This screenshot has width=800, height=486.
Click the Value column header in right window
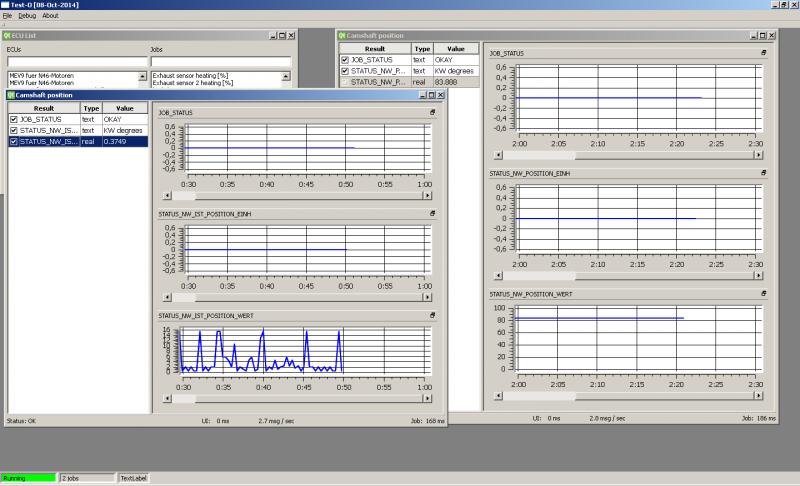[x=456, y=48]
